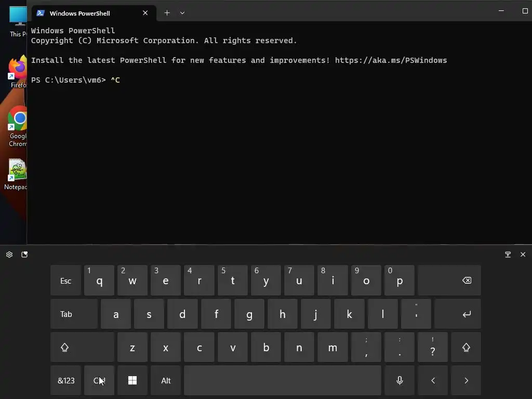Viewport: 532px width, 399px height.
Task: Click the https://aka.ms/PSWindows link
Action: 391,60
